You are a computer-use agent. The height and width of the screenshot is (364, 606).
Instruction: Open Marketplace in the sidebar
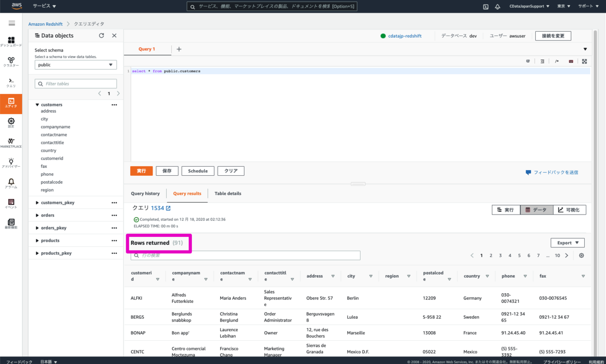point(11,143)
